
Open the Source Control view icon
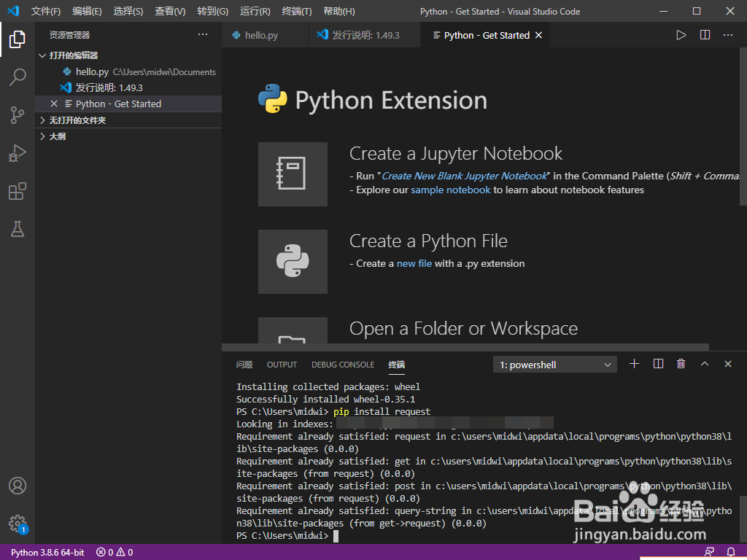(18, 114)
